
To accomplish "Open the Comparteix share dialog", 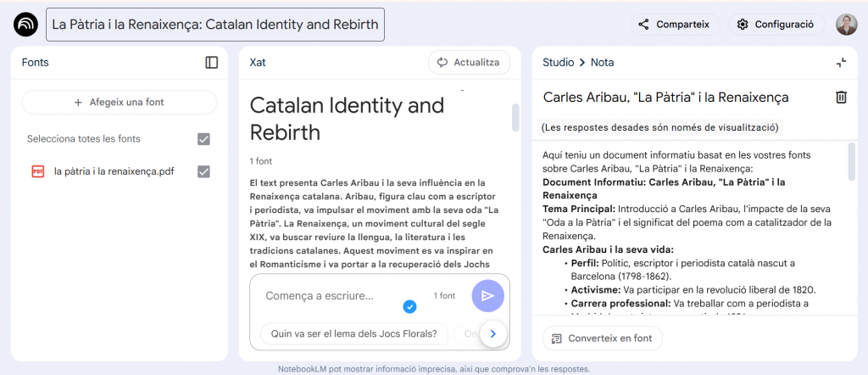I will click(x=674, y=25).
